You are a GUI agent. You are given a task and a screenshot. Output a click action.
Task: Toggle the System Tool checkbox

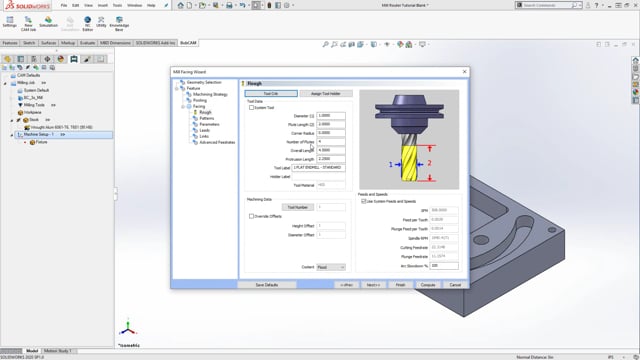251,108
